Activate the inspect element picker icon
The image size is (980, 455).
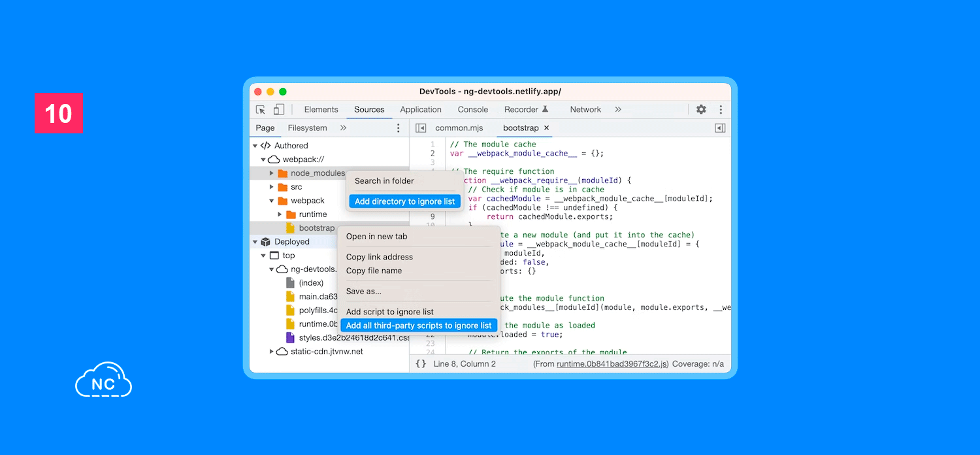pyautogui.click(x=261, y=110)
